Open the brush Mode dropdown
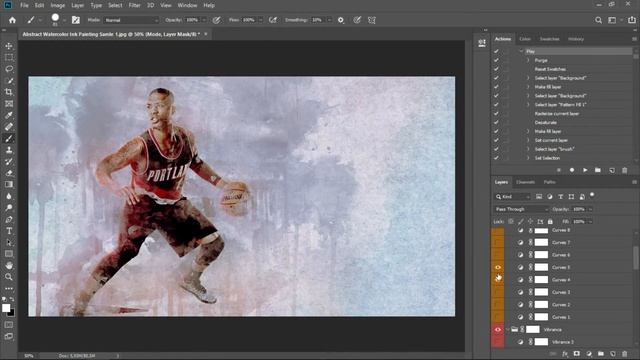Screen dimensions: 640x360 131,20
